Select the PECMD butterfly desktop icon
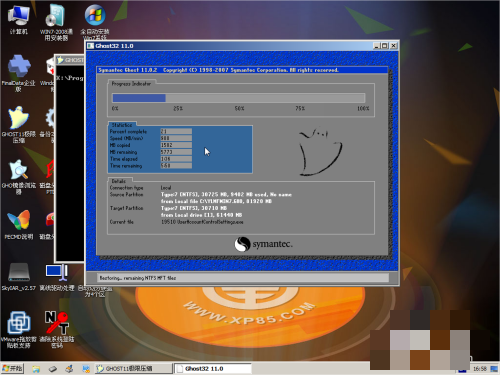 [19, 224]
